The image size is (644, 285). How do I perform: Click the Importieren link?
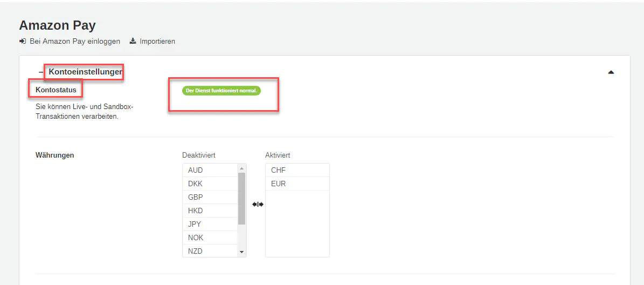click(157, 41)
